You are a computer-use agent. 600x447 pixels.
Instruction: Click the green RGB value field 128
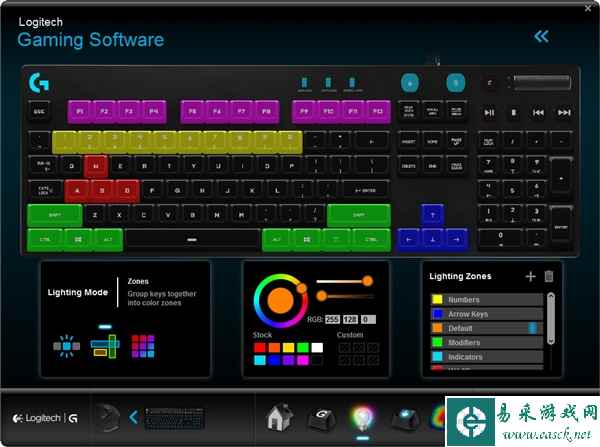(350, 319)
